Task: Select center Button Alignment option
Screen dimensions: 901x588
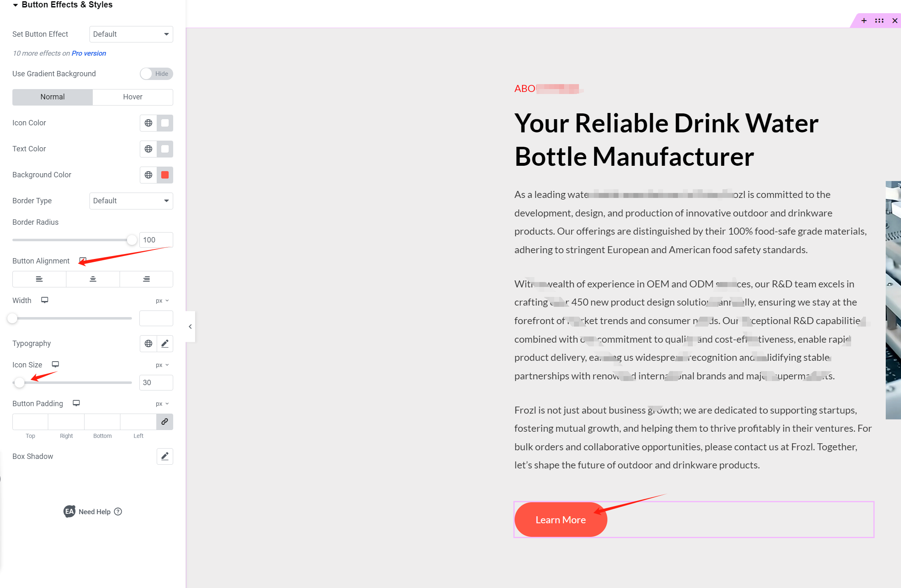Action: tap(93, 279)
